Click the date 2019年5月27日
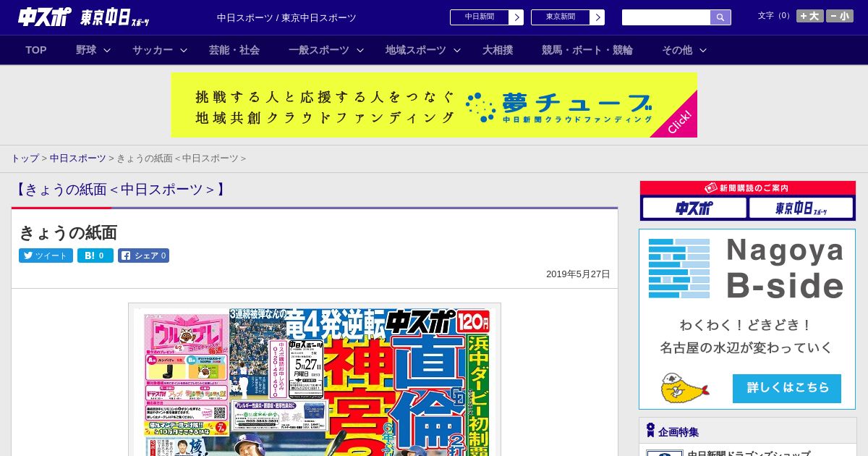The height and width of the screenshot is (456, 868). (578, 274)
